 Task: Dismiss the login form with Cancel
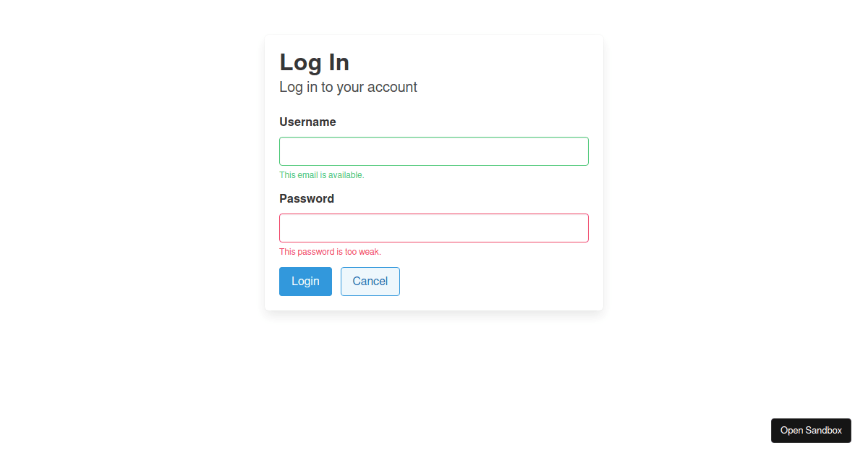tap(370, 282)
